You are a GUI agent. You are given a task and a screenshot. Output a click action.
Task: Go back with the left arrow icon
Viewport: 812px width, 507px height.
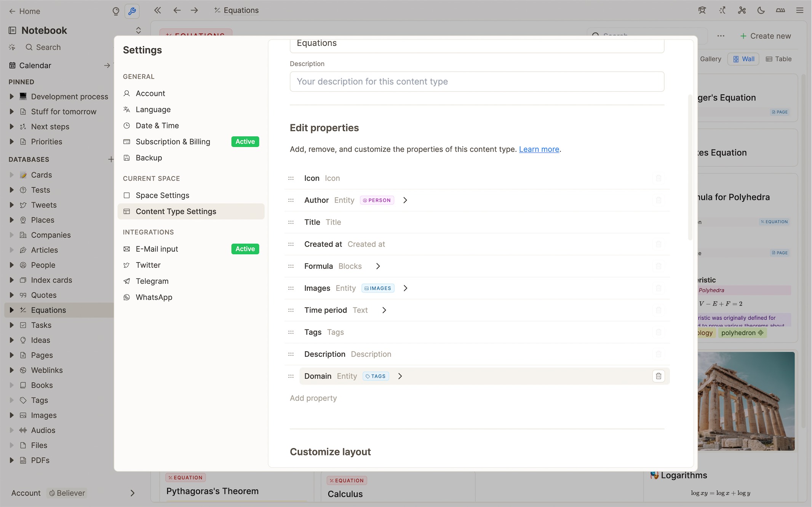click(x=177, y=10)
